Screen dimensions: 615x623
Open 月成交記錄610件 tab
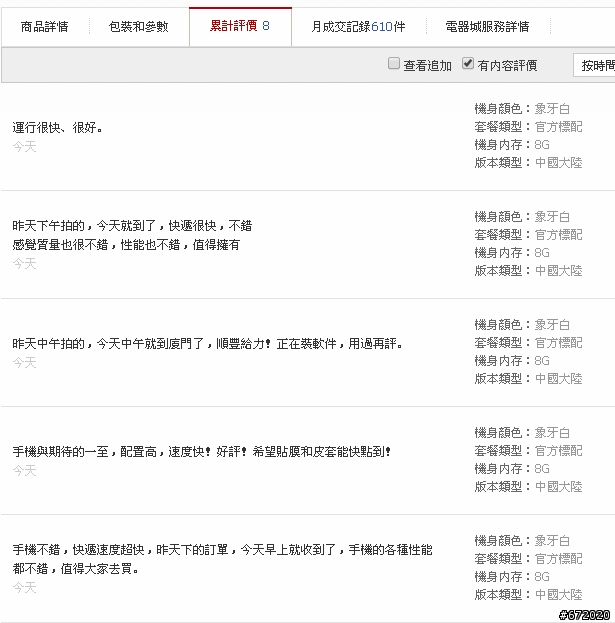click(358, 27)
